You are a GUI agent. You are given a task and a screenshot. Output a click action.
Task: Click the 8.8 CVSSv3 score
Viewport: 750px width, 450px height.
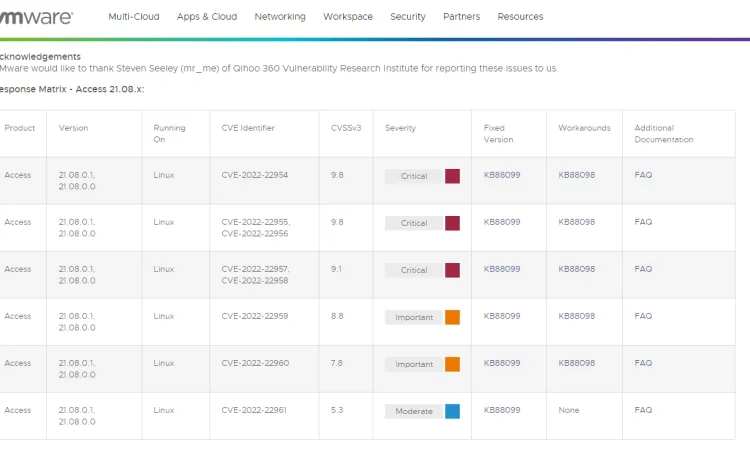337,316
